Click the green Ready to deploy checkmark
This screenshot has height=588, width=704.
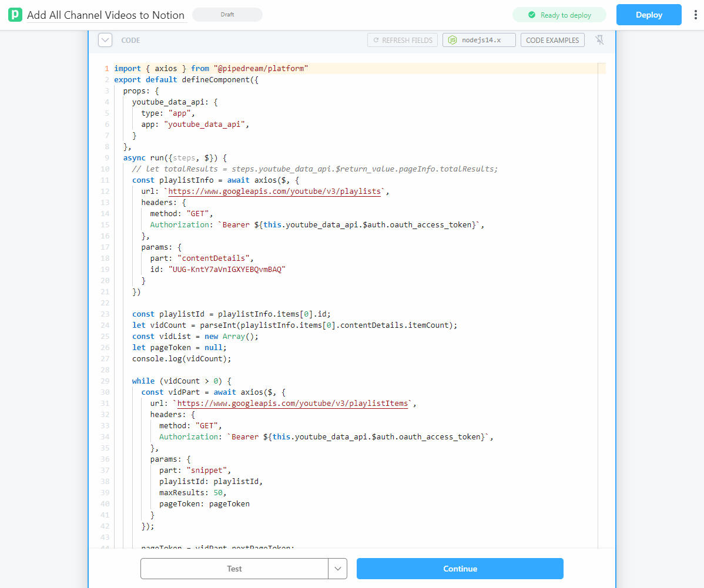coord(532,15)
